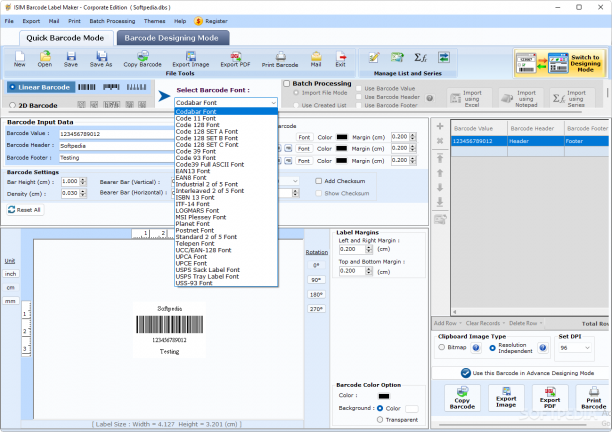Click the add row plus icon
Viewport: 612px width, 432px height.
(440, 126)
